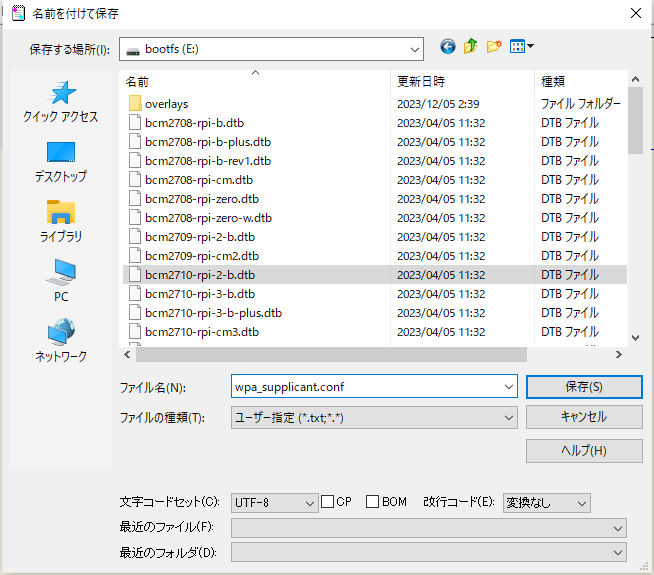Click the Save (保存) button

(584, 387)
